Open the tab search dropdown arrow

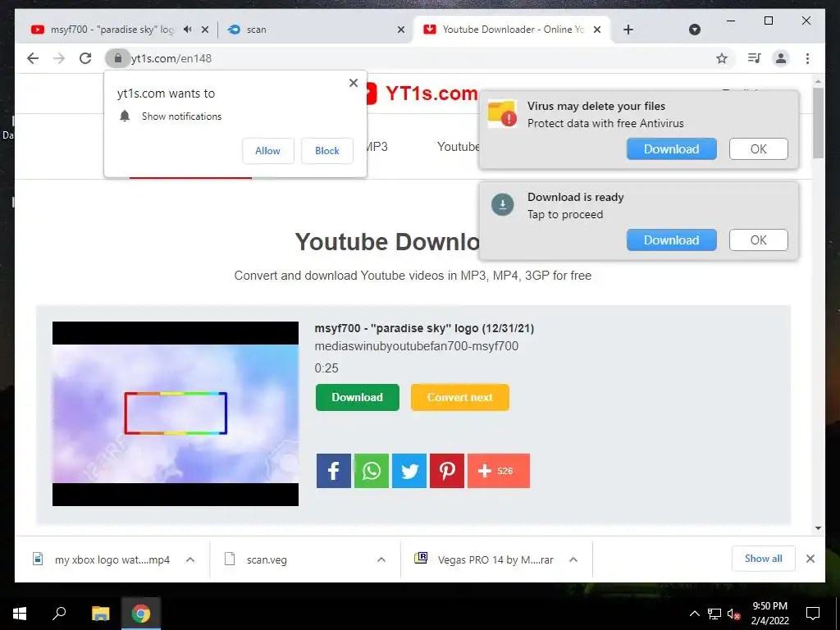[x=694, y=30]
